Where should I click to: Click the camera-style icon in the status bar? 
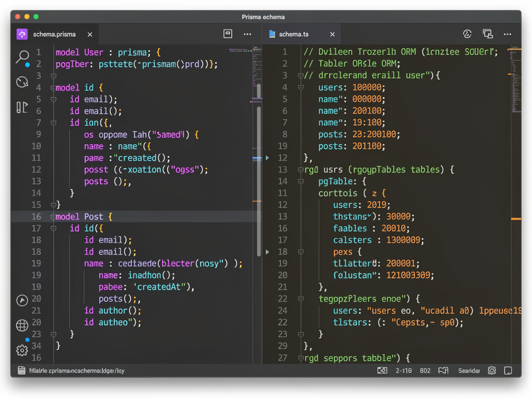coord(382,370)
